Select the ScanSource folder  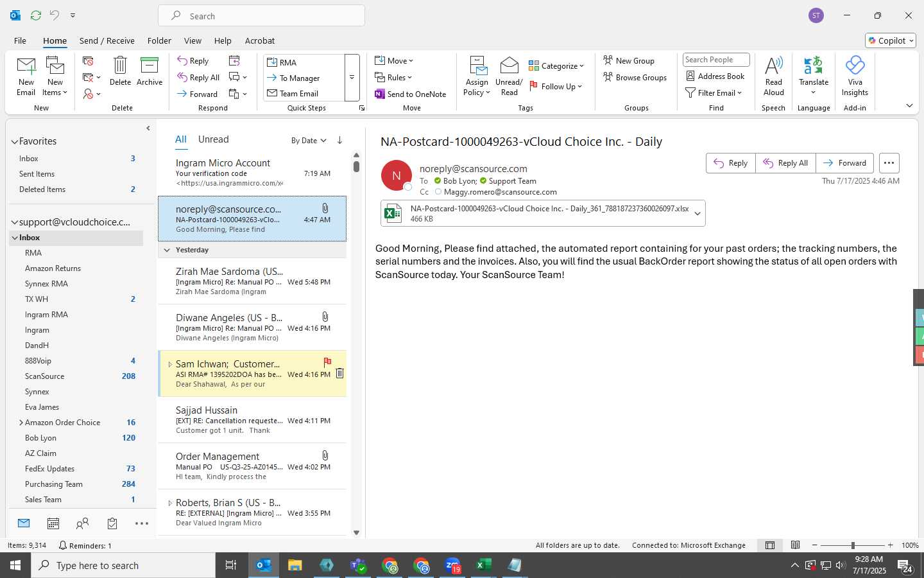(76, 376)
